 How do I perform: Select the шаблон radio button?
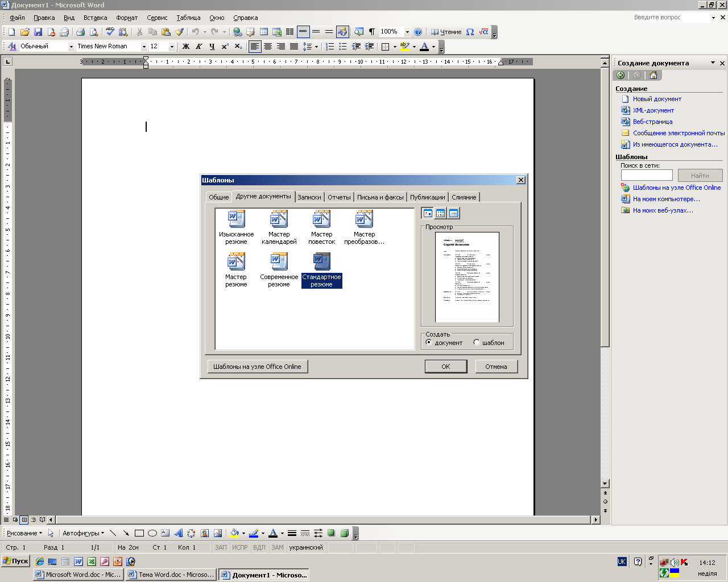(x=477, y=342)
